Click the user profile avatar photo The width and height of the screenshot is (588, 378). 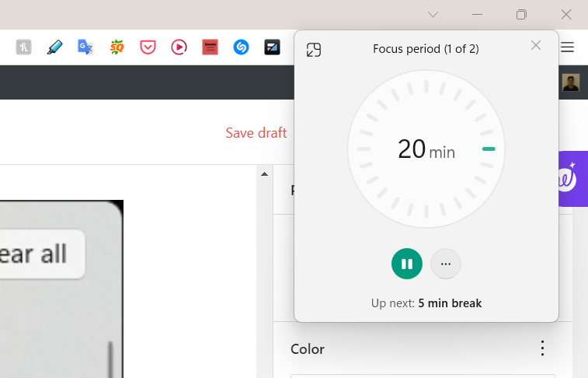pos(571,82)
